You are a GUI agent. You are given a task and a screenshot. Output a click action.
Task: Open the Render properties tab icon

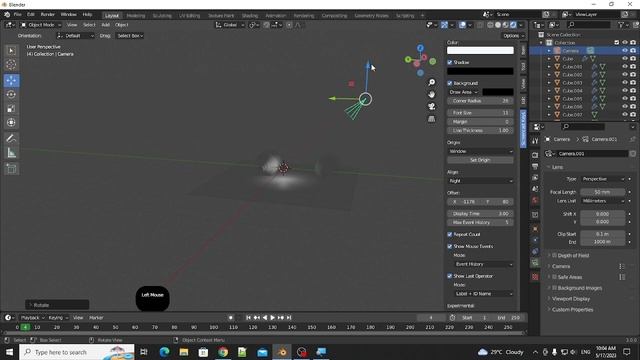coord(535,156)
